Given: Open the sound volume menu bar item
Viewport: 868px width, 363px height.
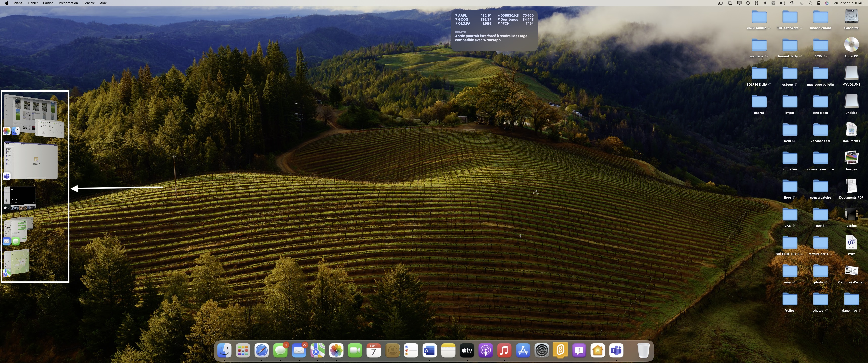Looking at the screenshot, I should [x=782, y=3].
